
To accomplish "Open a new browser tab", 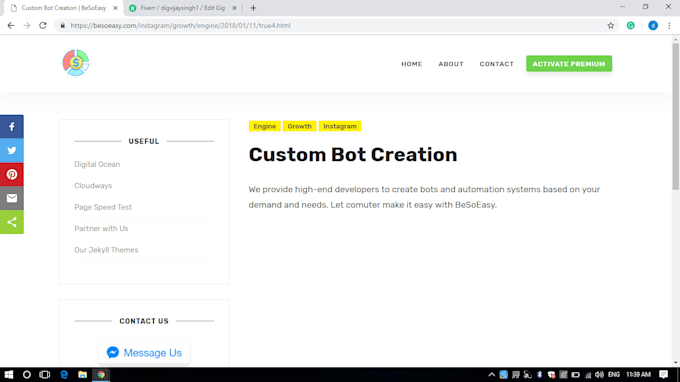I will [x=253, y=8].
